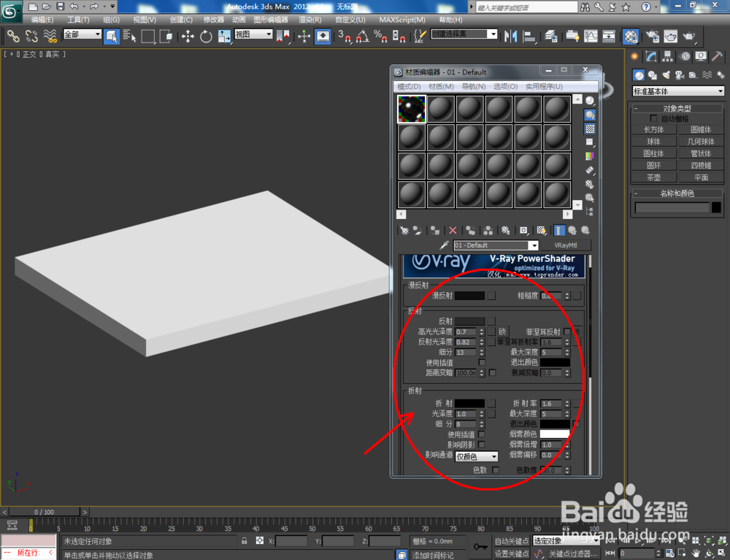The height and width of the screenshot is (560, 730).
Task: Enable 色散 checkbox
Action: 496,470
